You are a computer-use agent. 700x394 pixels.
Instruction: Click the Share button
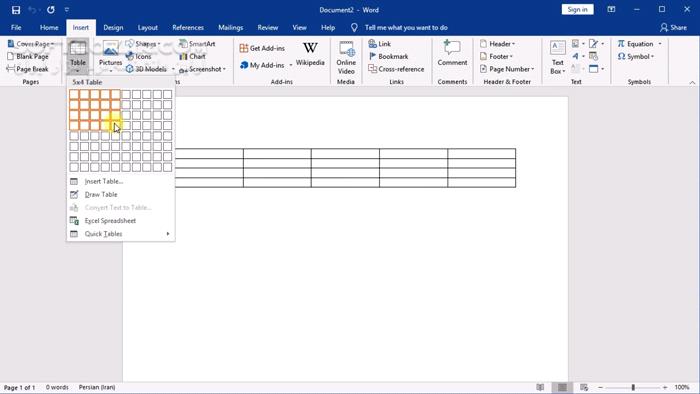point(674,28)
